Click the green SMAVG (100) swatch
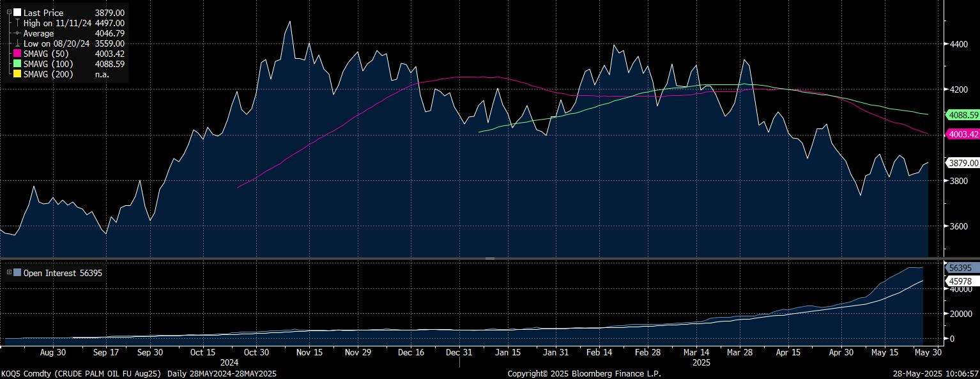 point(17,64)
